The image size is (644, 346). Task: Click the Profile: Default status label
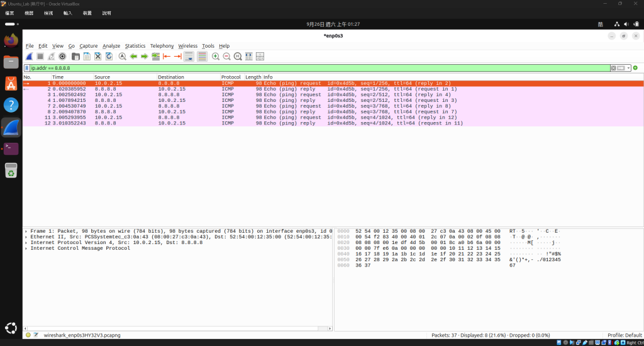(x=625, y=335)
